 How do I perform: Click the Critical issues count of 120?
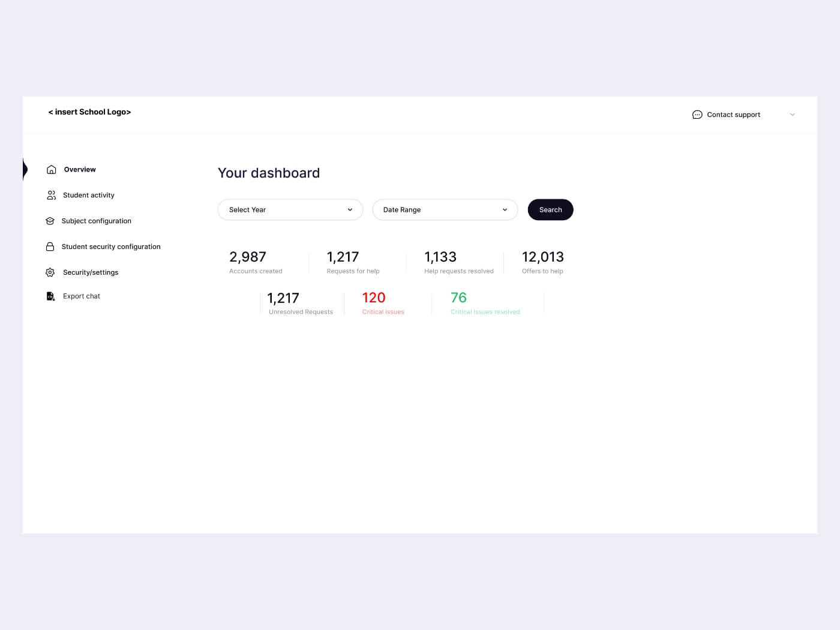point(374,298)
